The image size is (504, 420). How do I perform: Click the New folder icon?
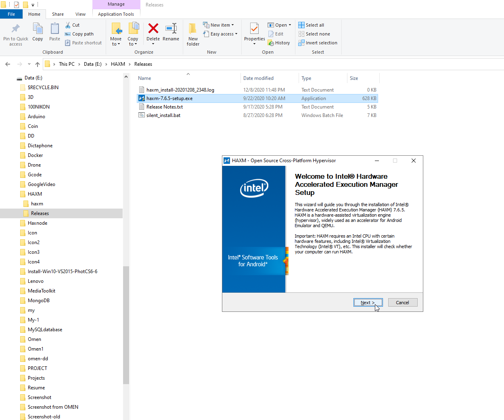[x=193, y=29]
